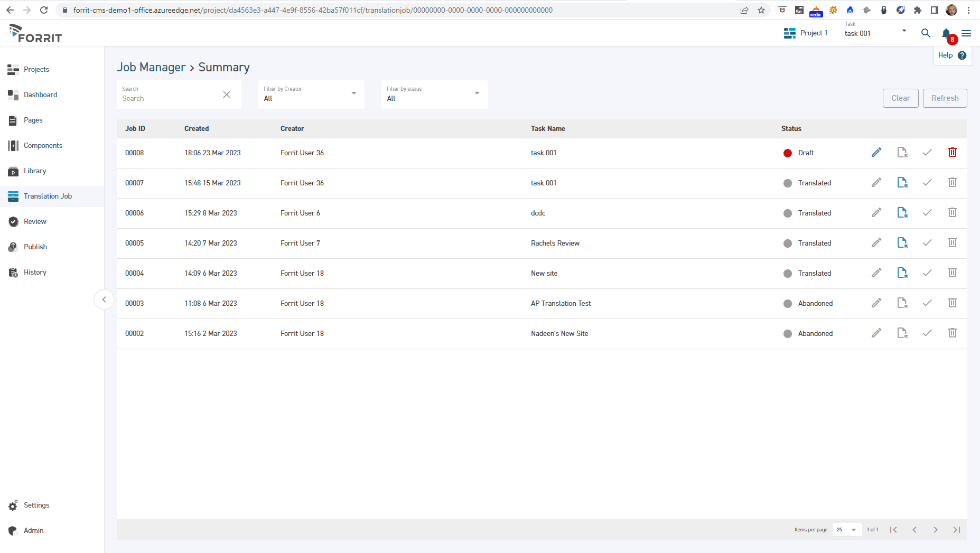Click the Help question mark icon
Viewport: 980px width, 553px height.
[x=962, y=55]
